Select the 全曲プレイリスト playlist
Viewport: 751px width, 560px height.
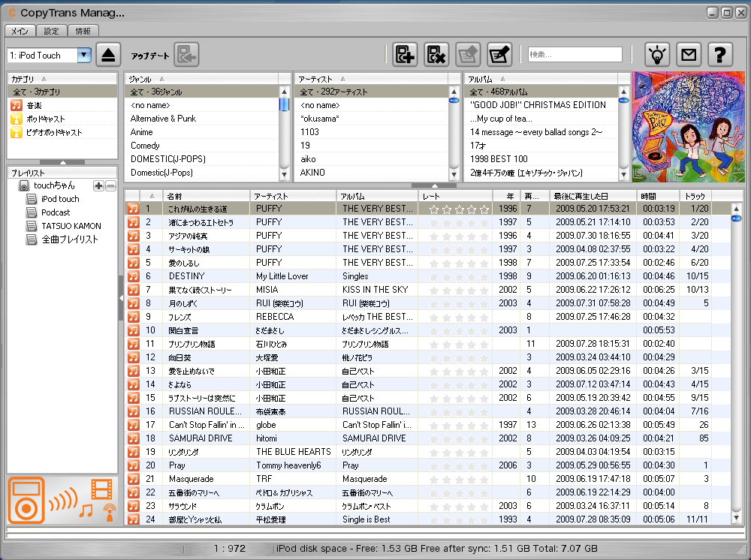tap(70, 239)
